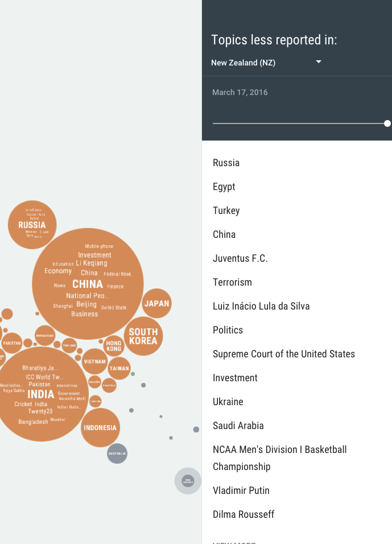Click the SOUTH KOREA bubble
Image resolution: width=392 pixels, height=544 pixels.
pos(143,336)
